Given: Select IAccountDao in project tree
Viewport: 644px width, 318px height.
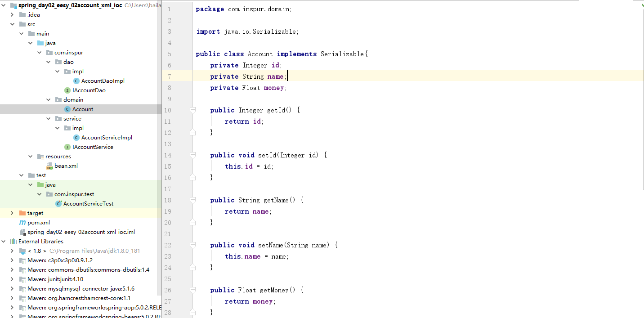Looking at the screenshot, I should [x=89, y=90].
